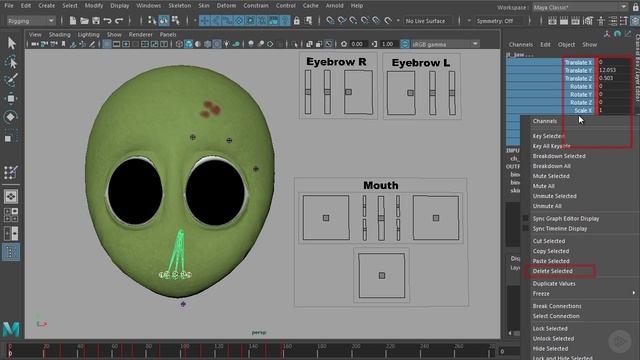Choose Mute Selected from context menu
The image size is (640, 360).
pyautogui.click(x=551, y=176)
